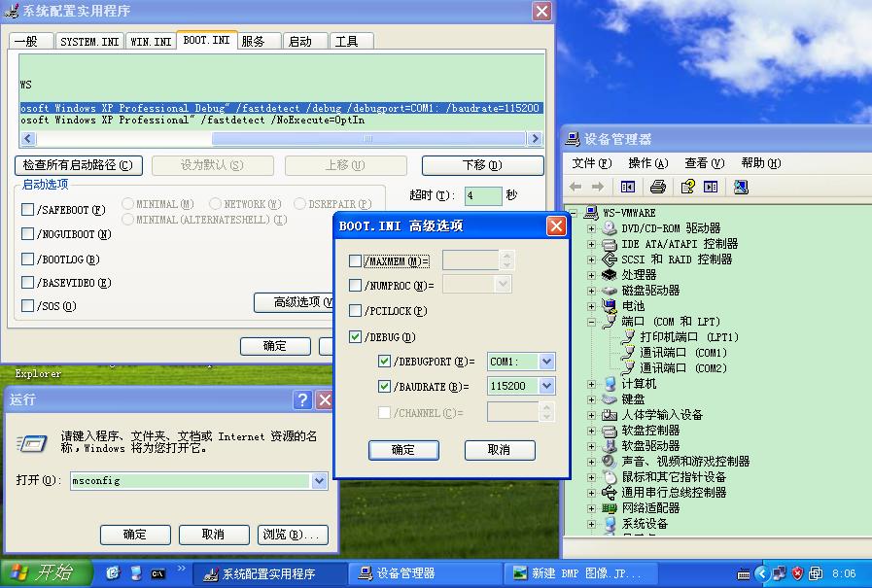
Task: Click the 下移 button
Action: [x=483, y=165]
